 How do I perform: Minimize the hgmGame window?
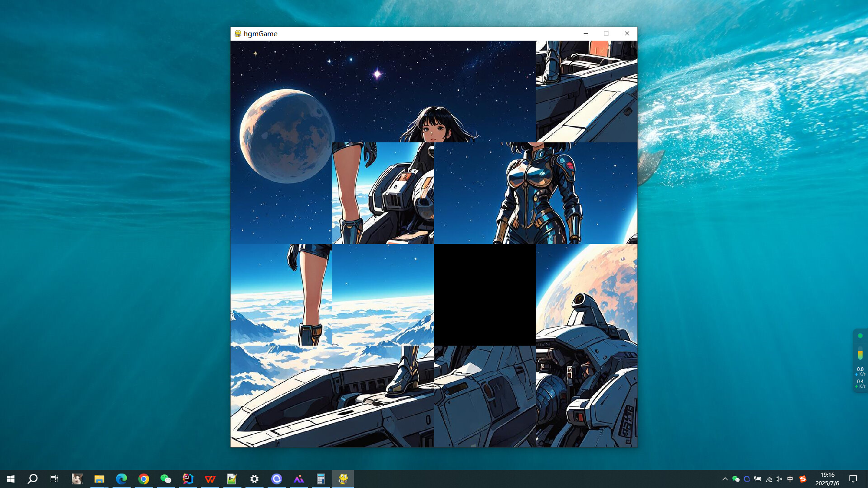coord(585,33)
